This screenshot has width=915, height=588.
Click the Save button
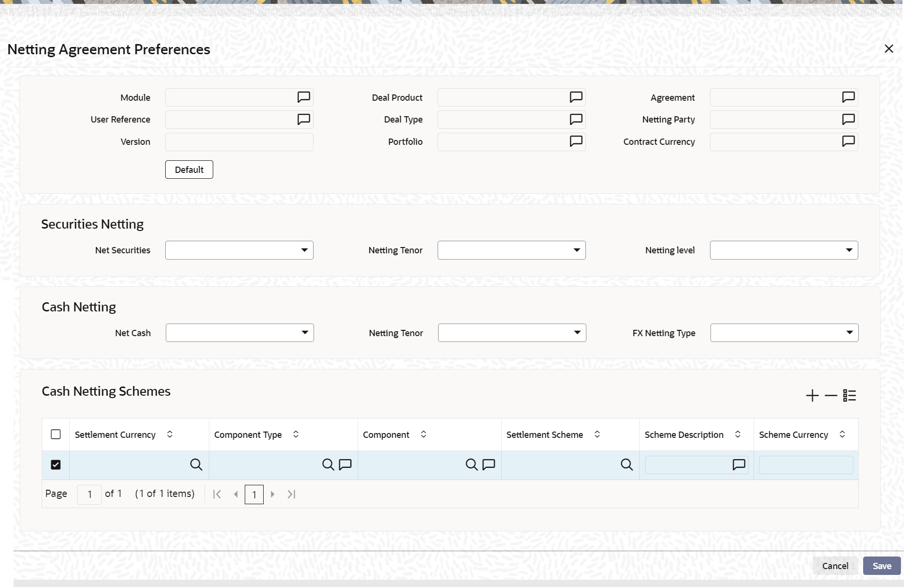[882, 566]
